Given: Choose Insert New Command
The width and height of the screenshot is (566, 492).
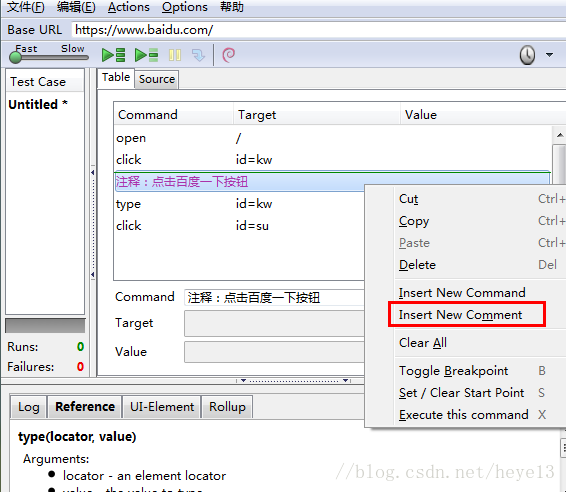Looking at the screenshot, I should (480, 293).
